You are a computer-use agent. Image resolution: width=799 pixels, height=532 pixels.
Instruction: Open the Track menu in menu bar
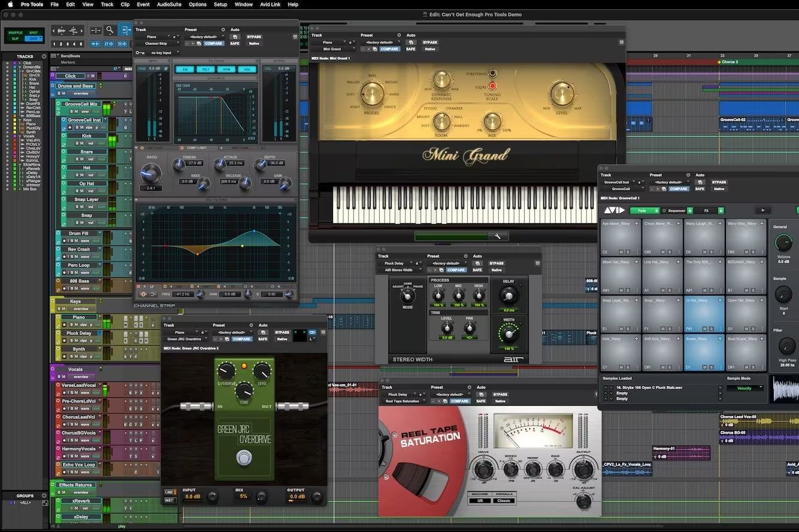[107, 4]
